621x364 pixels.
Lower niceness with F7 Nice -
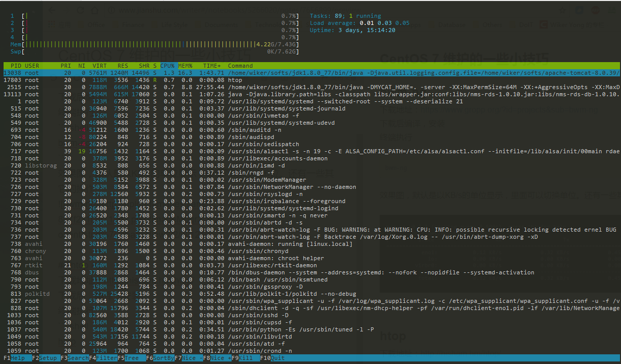pos(188,358)
